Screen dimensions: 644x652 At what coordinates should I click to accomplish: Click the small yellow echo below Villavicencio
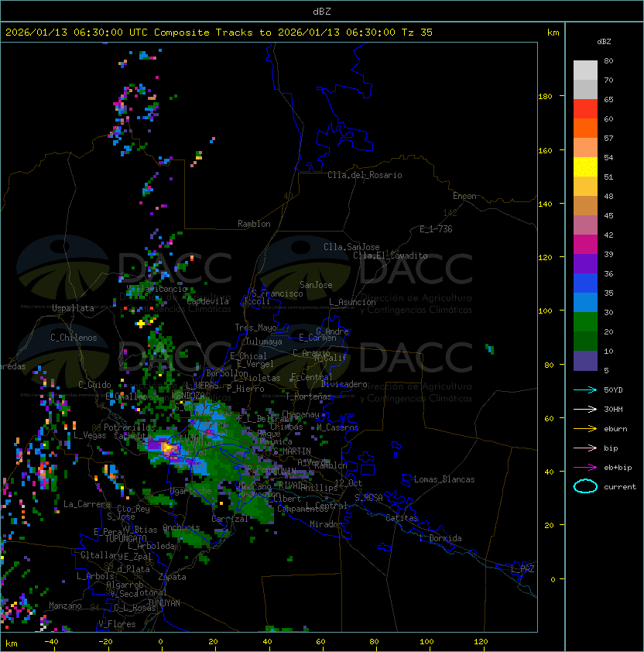tap(141, 323)
